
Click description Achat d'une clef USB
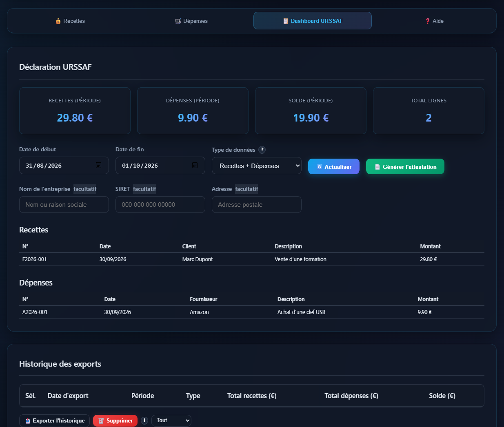301,312
